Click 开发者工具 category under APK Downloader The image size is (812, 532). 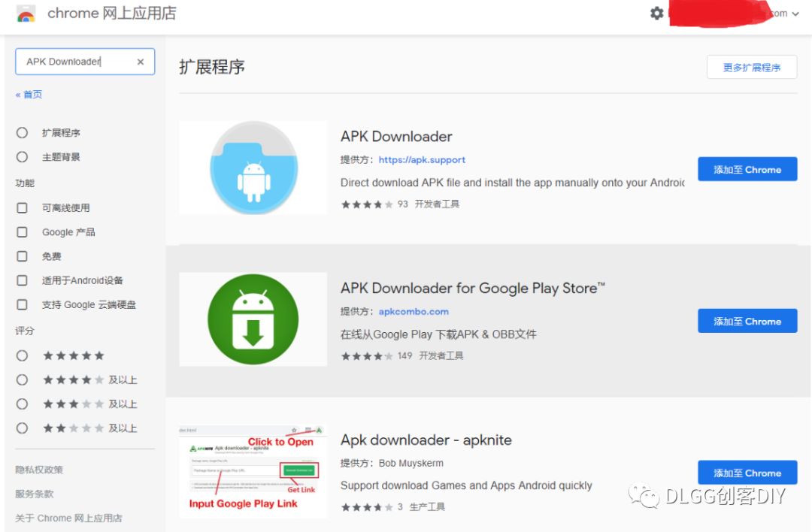click(x=437, y=204)
